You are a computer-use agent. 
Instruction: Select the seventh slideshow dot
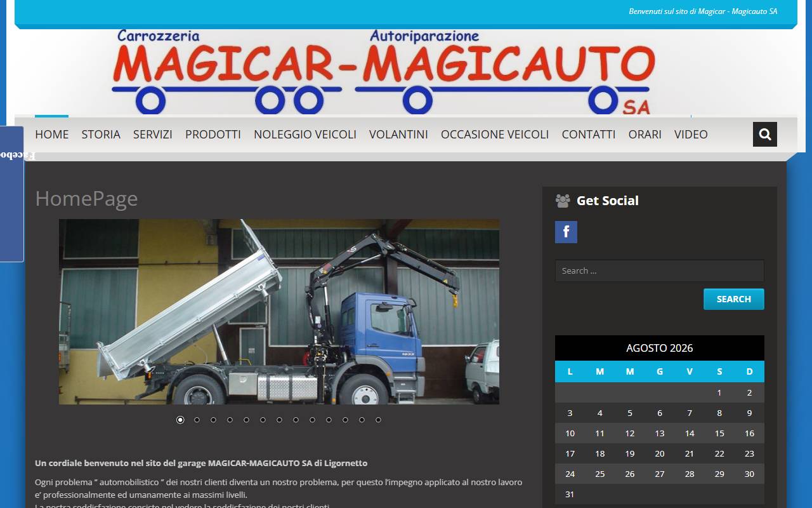[x=279, y=420]
